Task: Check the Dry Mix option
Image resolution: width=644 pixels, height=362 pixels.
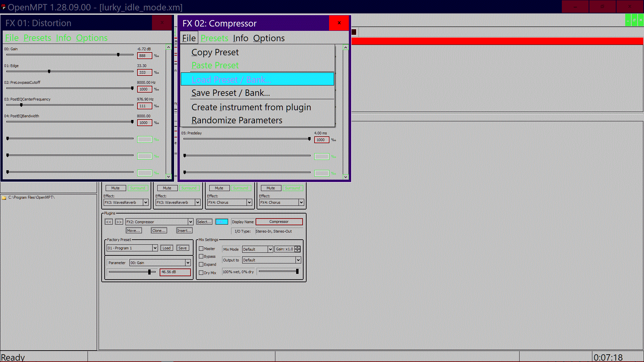Action: click(201, 273)
